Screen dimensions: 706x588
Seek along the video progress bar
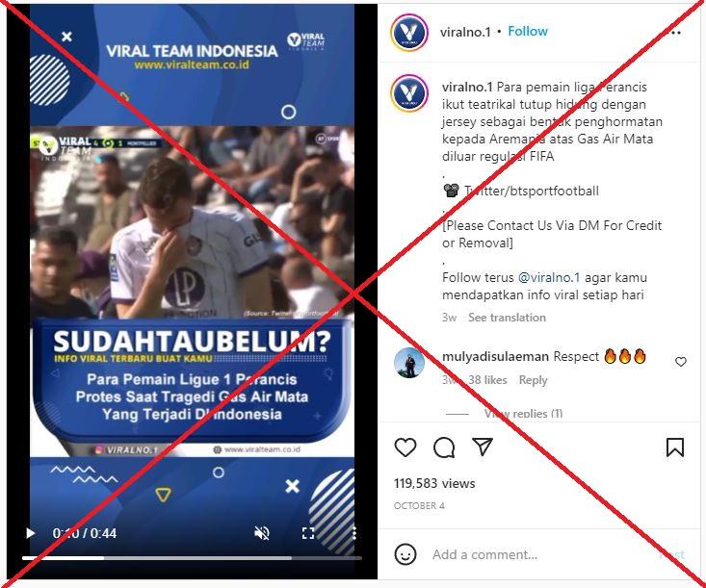[192, 558]
